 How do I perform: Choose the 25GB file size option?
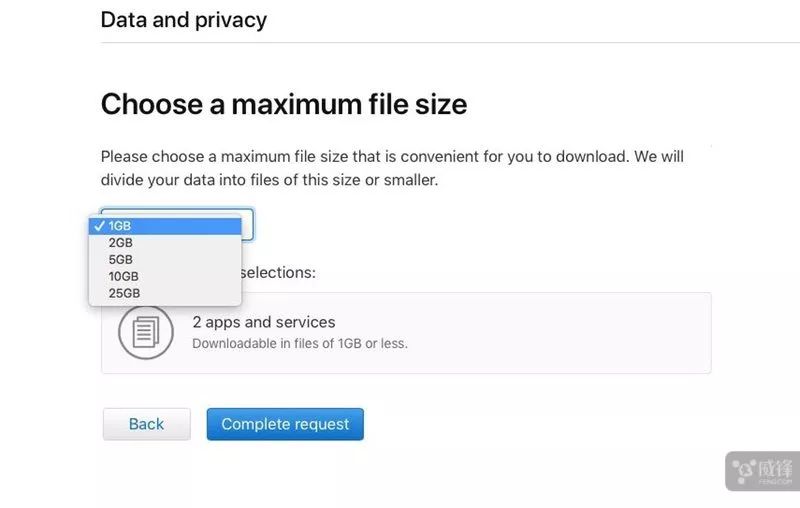tap(124, 294)
